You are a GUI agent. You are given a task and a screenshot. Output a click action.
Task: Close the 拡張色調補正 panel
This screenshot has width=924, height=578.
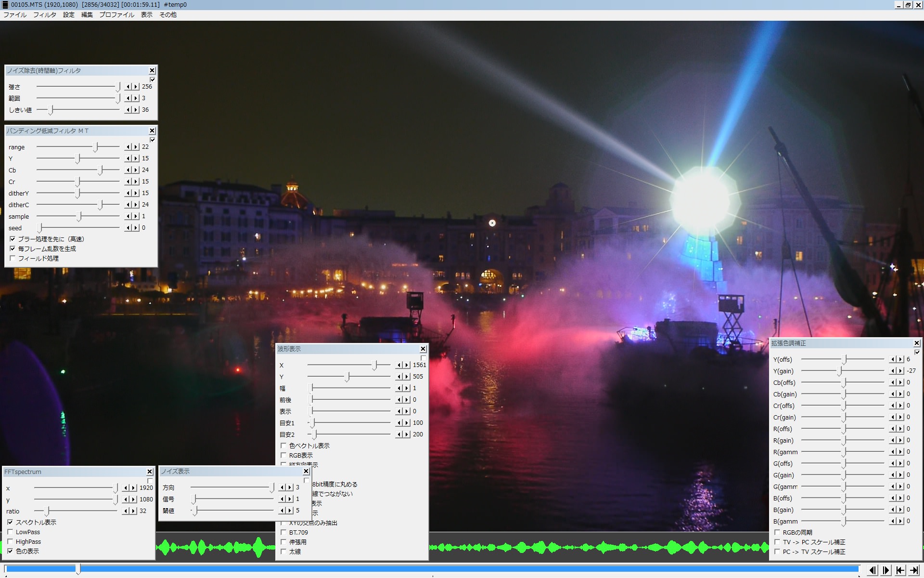tap(916, 343)
